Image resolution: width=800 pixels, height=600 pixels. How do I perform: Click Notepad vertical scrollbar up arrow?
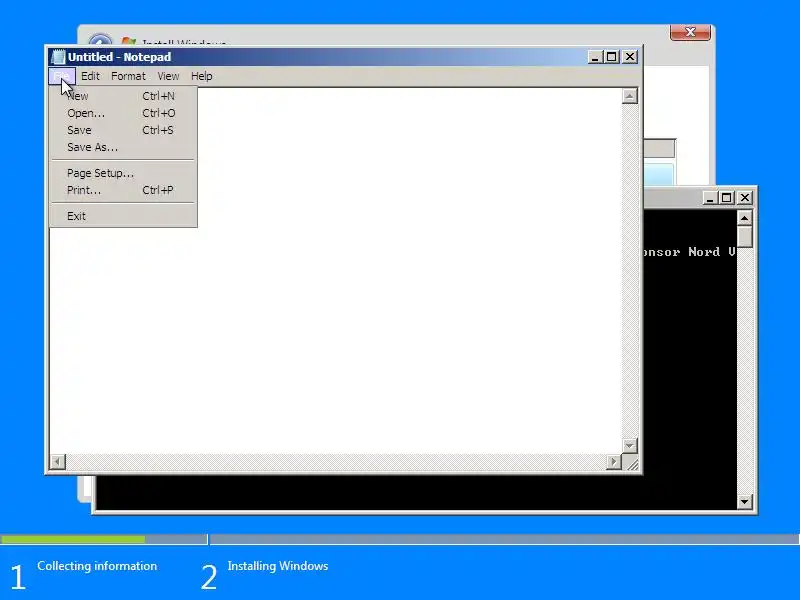point(630,96)
